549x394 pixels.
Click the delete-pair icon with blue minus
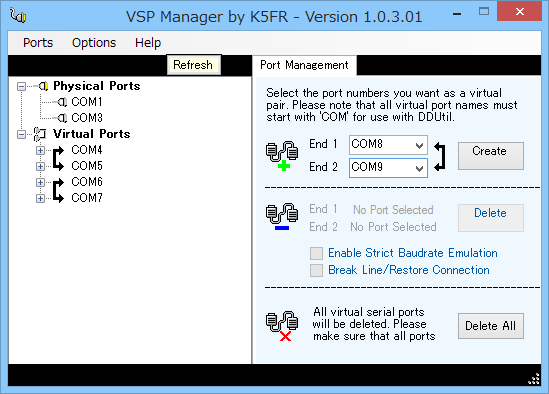282,217
